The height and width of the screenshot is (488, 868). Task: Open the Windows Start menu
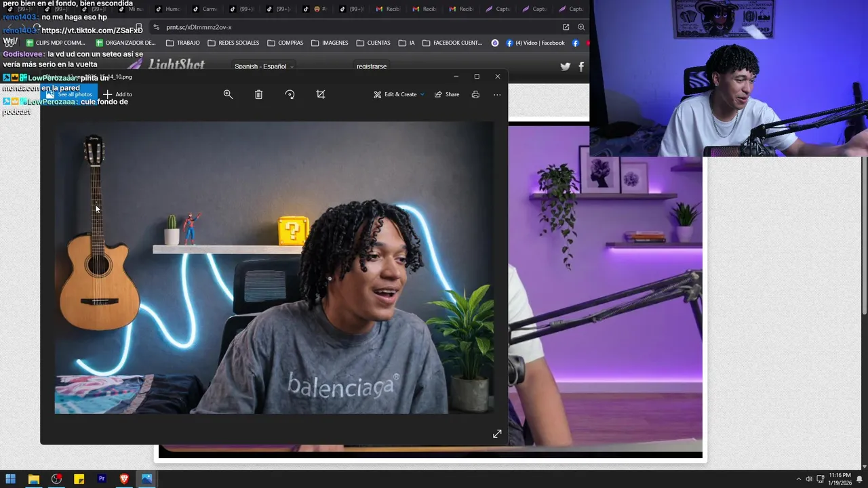[x=10, y=479]
